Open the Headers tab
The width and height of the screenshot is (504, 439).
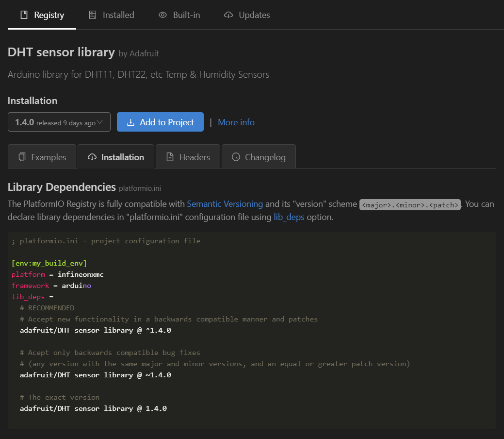(x=188, y=157)
